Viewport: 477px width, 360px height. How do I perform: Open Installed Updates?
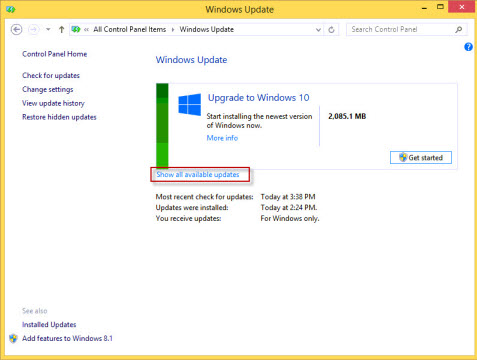[49, 324]
